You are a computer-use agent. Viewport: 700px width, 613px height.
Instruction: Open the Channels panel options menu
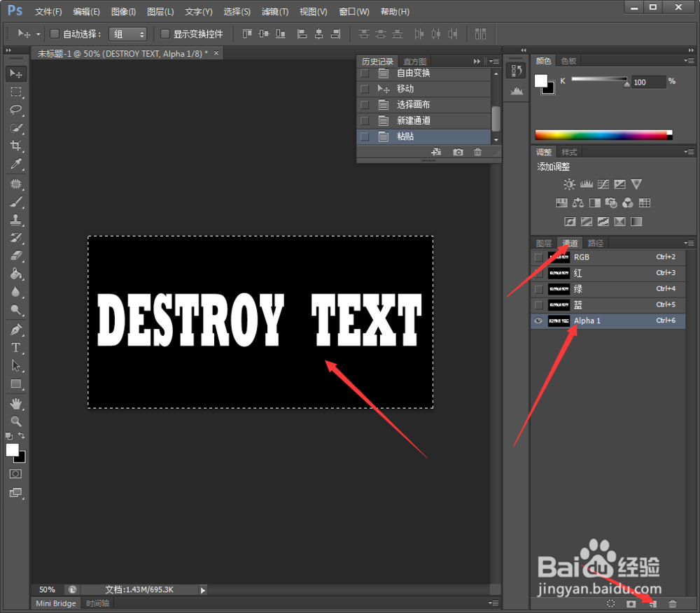point(689,243)
